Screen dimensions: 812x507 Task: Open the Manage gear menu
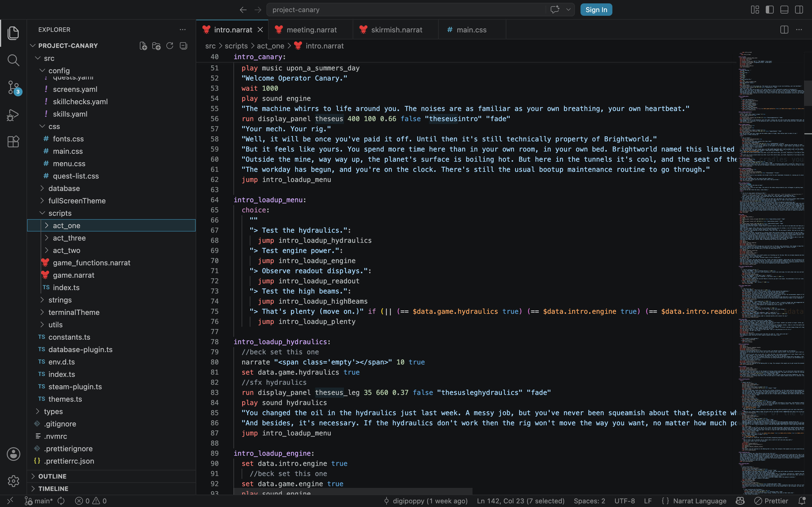point(14,481)
